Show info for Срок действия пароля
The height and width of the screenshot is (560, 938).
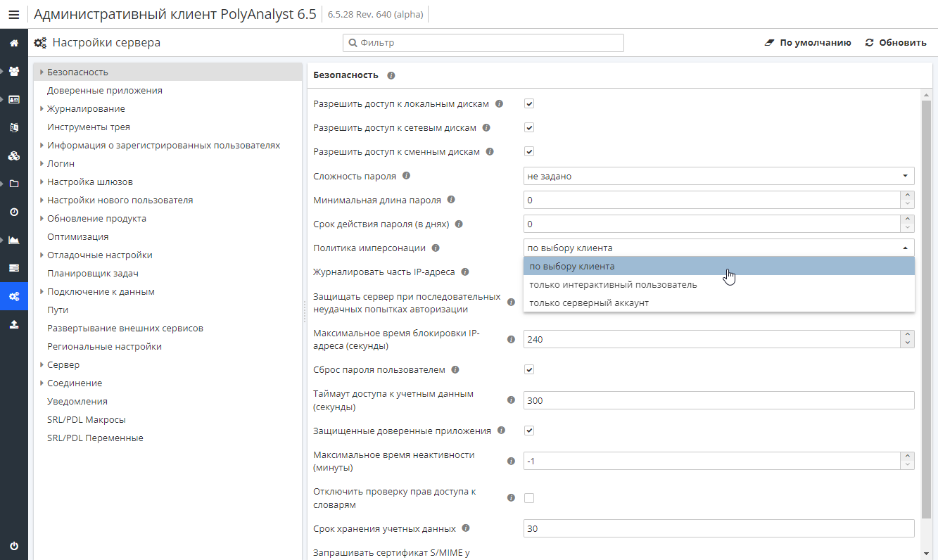459,224
